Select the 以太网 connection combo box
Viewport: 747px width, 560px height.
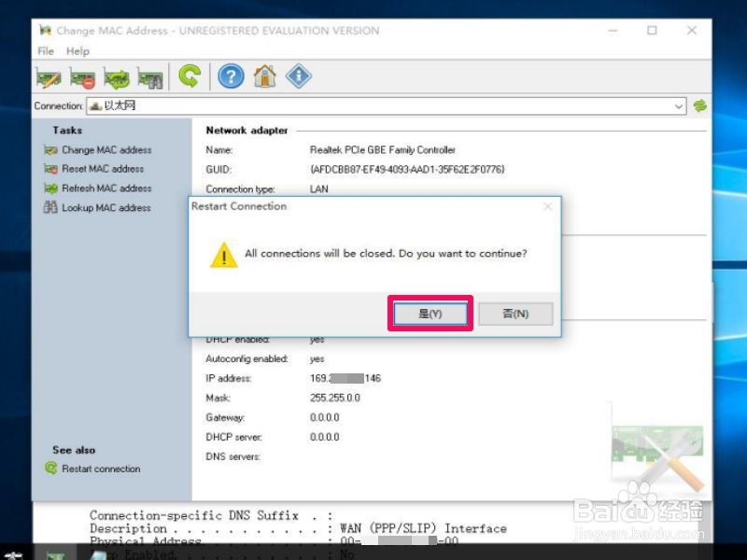point(386,106)
